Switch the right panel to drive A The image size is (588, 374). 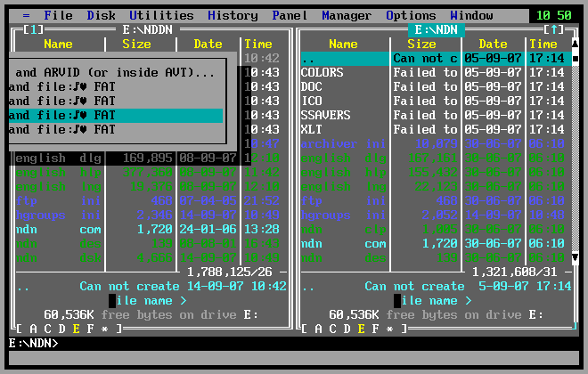click(x=318, y=329)
